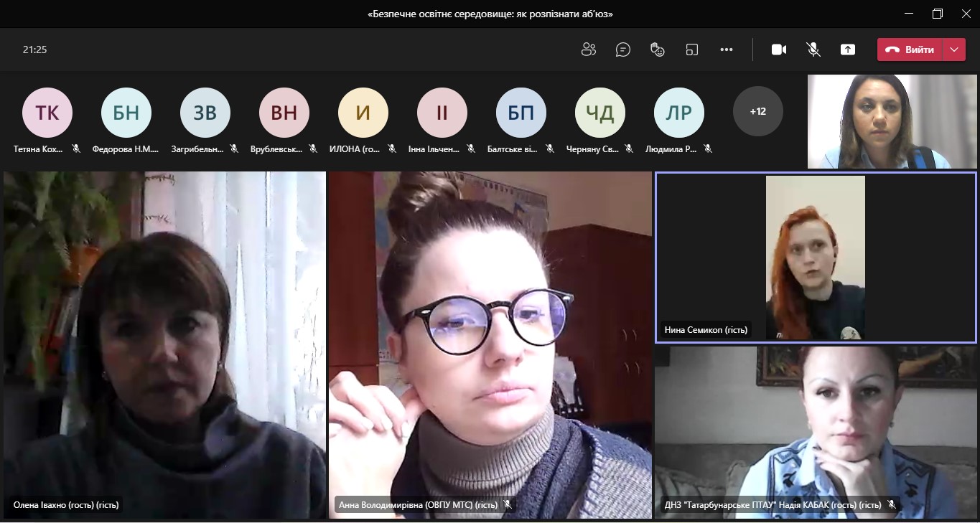This screenshot has height=523, width=980.
Task: Toggle the camera on or off
Action: [x=779, y=50]
